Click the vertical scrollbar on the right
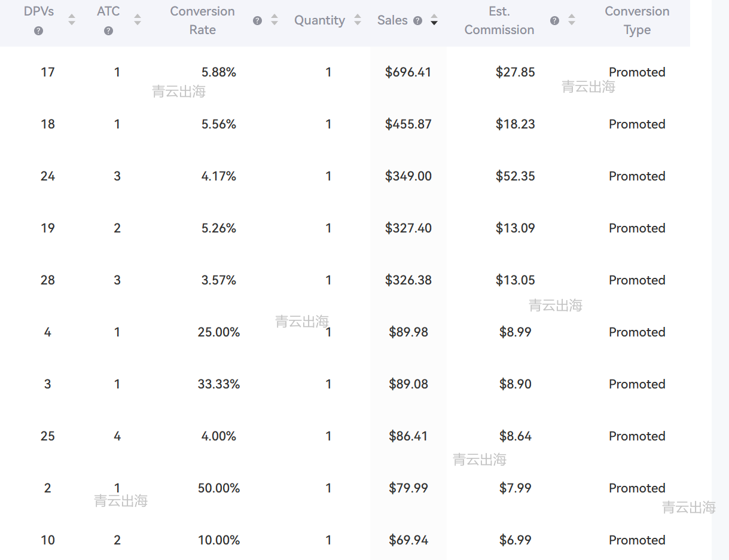The width and height of the screenshot is (729, 560). (x=720, y=280)
